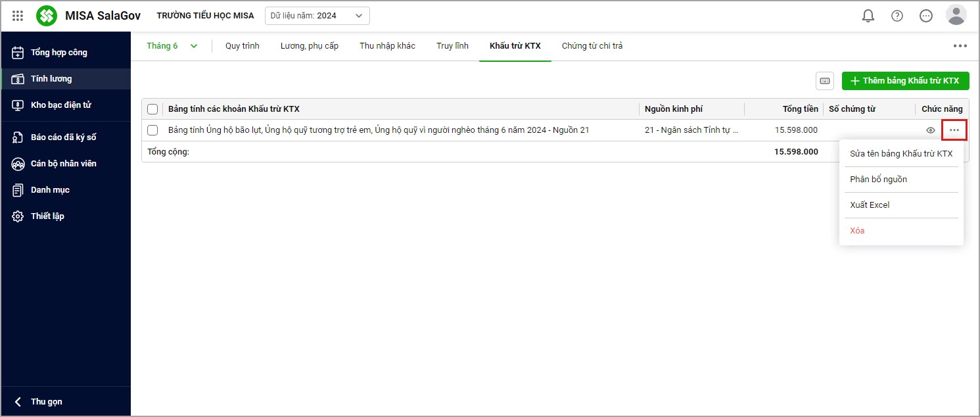Open the row's three-dot function menu
Screen dimensions: 980x417
click(954, 130)
